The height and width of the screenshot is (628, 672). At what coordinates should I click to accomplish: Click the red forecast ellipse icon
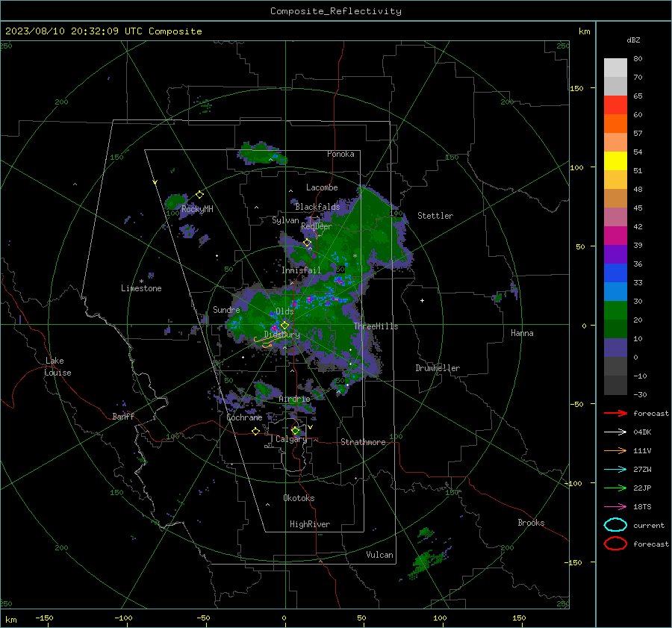tap(615, 544)
